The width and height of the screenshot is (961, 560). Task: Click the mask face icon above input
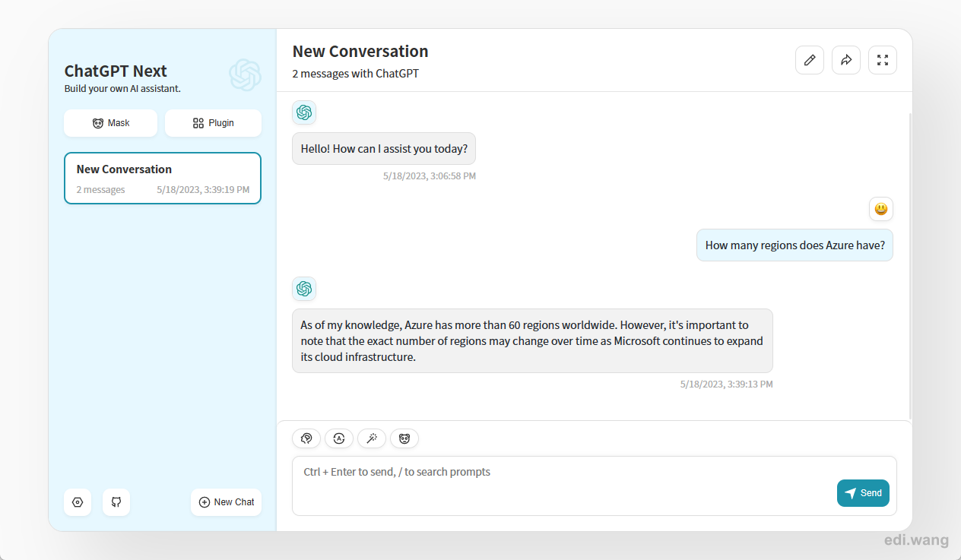click(x=404, y=438)
